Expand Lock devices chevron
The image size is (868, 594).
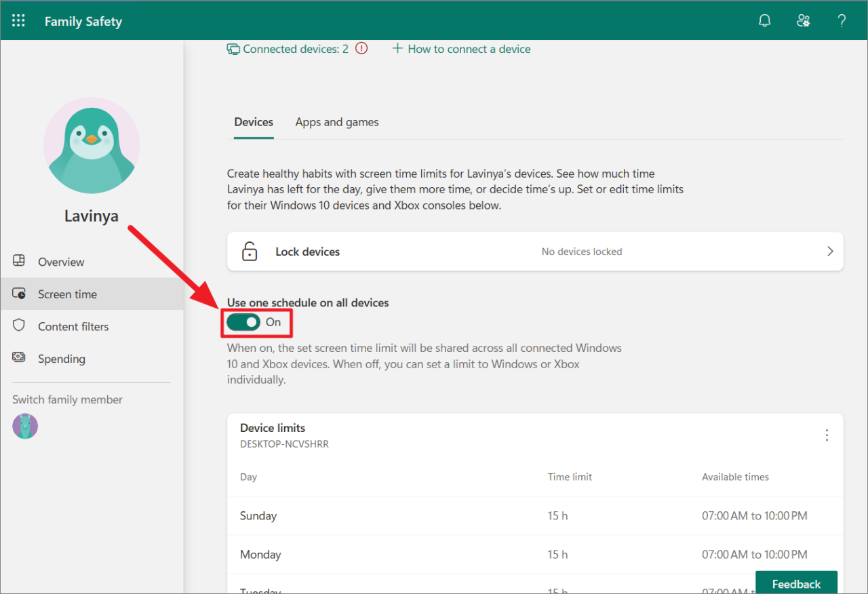830,252
